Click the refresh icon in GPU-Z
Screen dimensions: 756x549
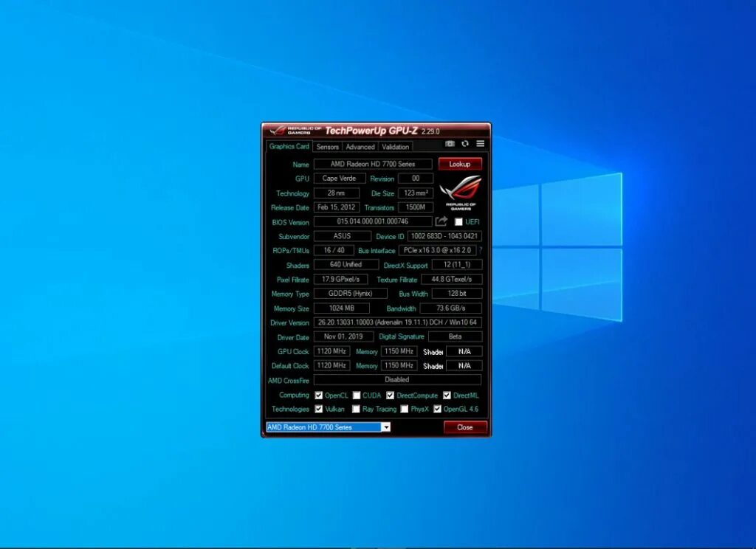click(x=465, y=144)
